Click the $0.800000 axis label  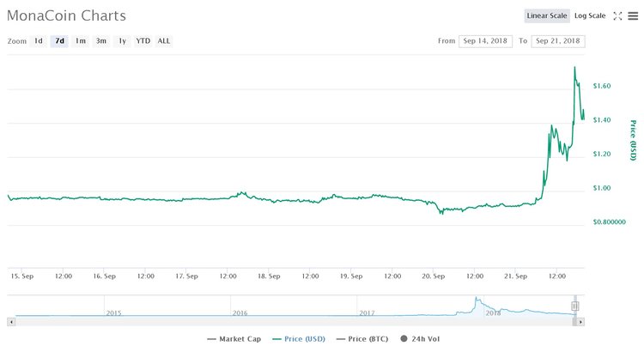(610, 222)
